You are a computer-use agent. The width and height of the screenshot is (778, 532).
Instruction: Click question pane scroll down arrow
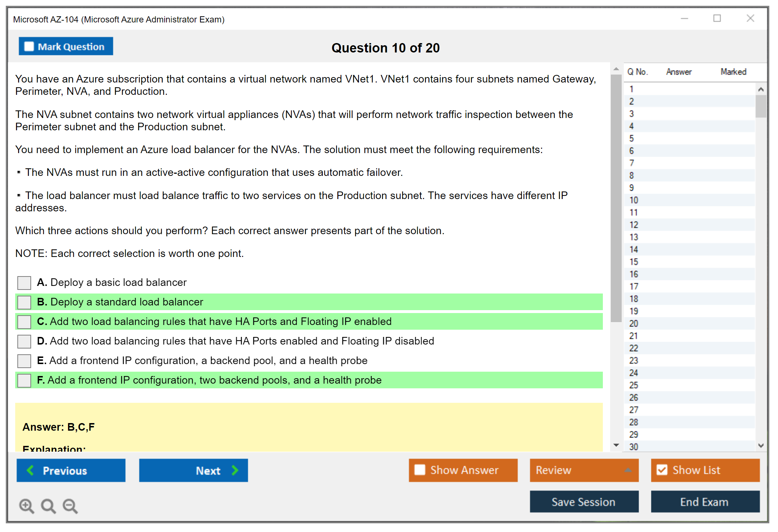[x=616, y=445]
